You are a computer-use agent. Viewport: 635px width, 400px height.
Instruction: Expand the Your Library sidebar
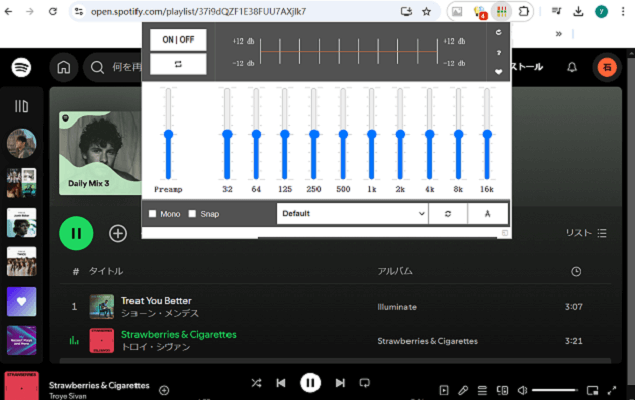(21, 106)
